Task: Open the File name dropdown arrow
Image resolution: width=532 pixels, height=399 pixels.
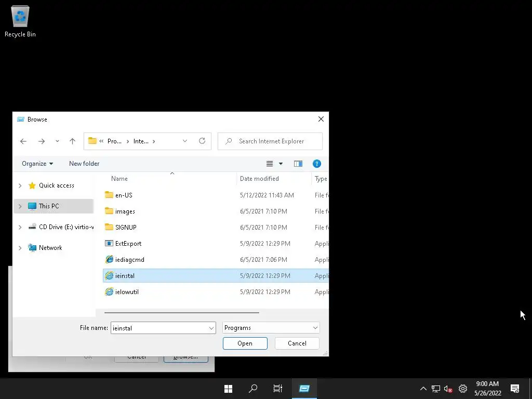Action: (x=211, y=328)
